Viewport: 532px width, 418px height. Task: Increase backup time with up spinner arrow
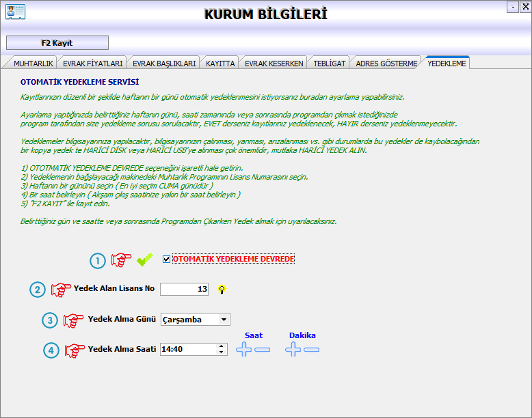(221, 346)
